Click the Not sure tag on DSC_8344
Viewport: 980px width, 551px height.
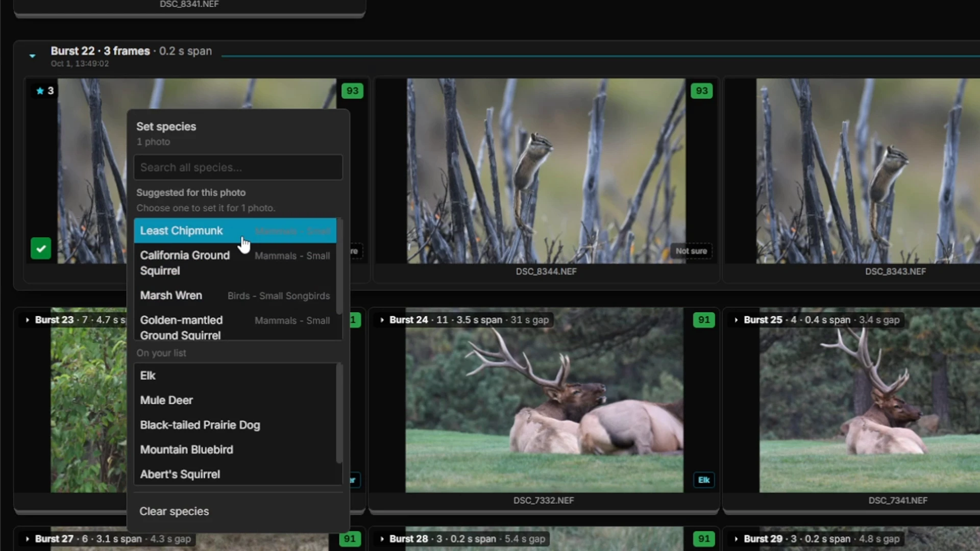[691, 251]
